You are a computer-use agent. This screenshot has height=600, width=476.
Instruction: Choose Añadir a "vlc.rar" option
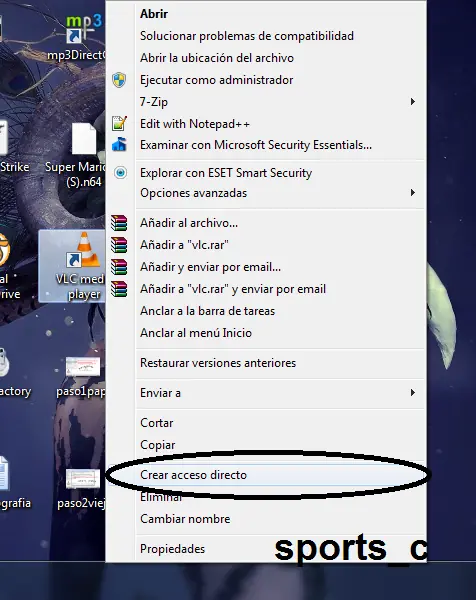184,245
